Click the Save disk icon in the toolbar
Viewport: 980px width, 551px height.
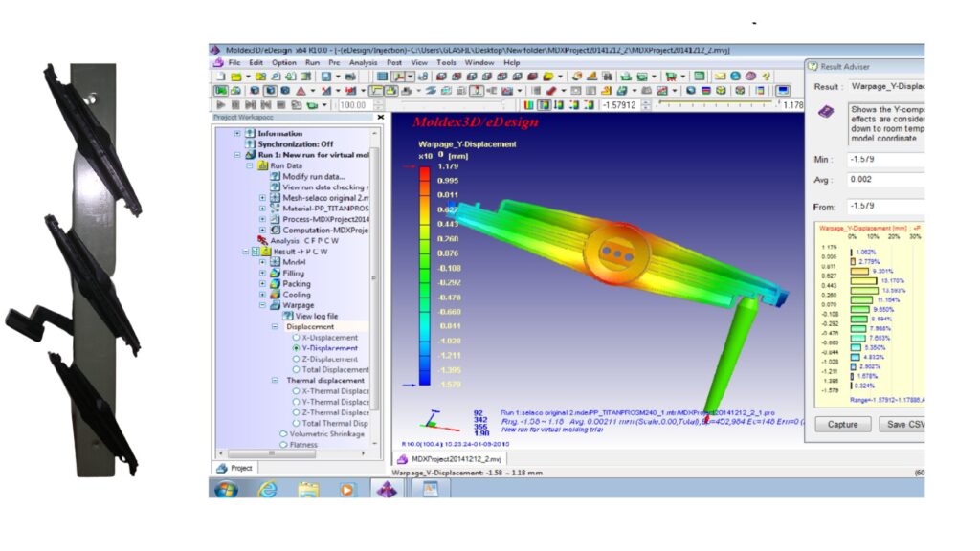click(x=325, y=77)
